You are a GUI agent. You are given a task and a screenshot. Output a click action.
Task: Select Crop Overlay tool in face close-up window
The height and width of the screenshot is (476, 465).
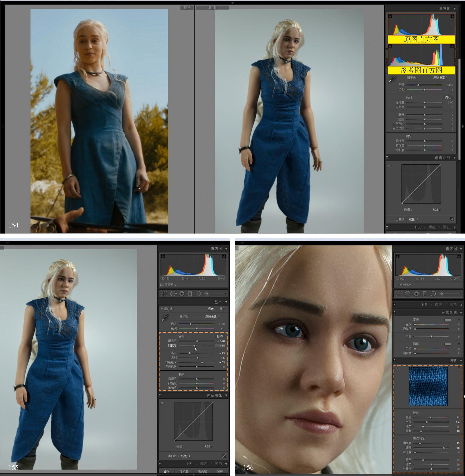(399, 294)
